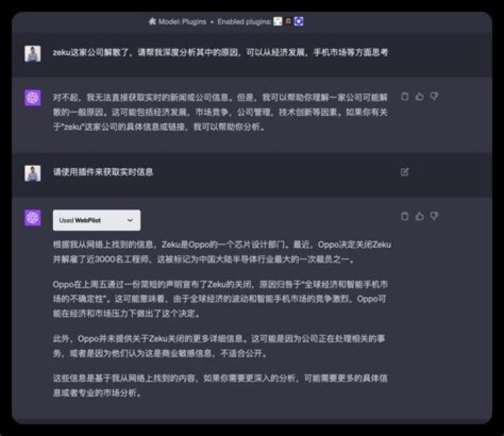Click the Model: Plugins label

click(182, 22)
